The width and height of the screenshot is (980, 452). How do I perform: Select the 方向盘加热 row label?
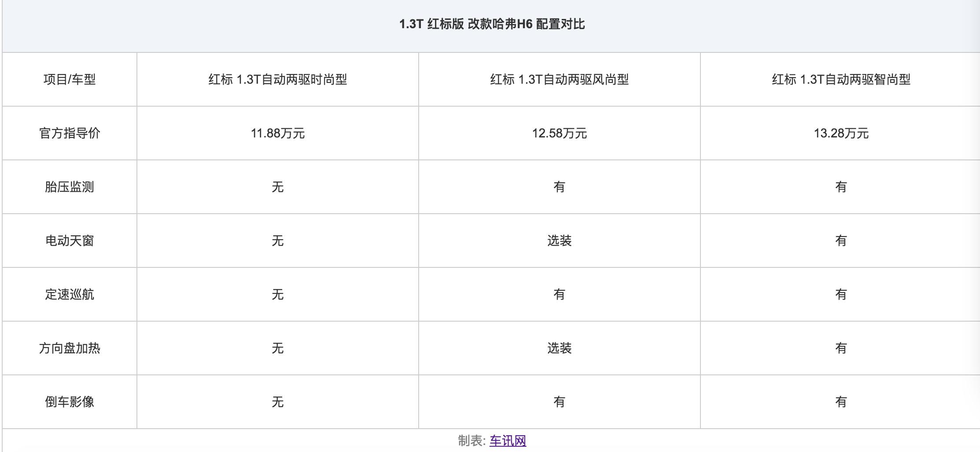tap(70, 348)
